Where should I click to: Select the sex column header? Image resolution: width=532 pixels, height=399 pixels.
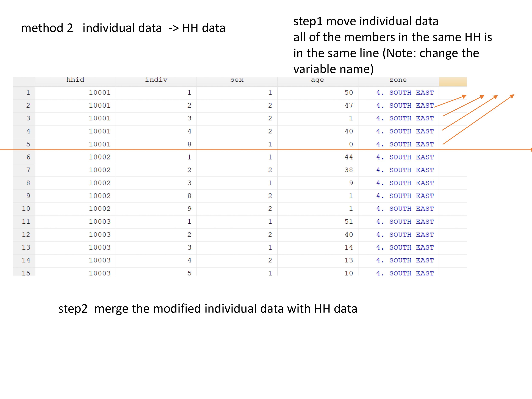pos(237,80)
